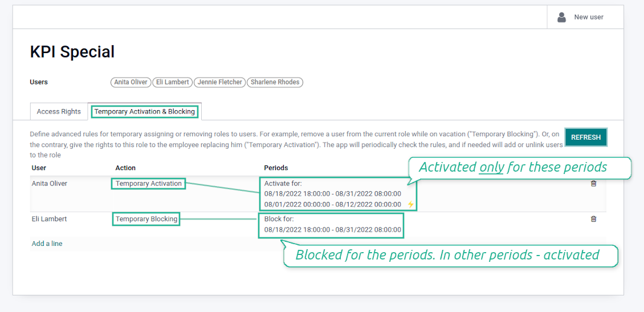Open the Temporary Blocking action dropdown
The width and height of the screenshot is (644, 312).
146,219
